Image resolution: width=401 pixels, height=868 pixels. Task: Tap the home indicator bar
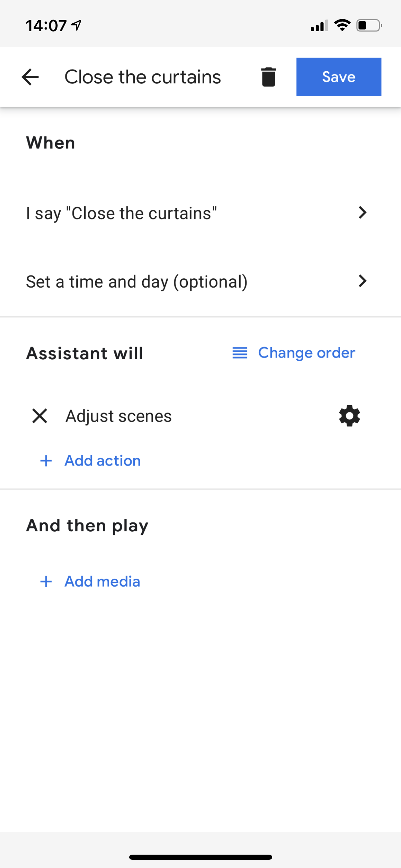point(200,857)
